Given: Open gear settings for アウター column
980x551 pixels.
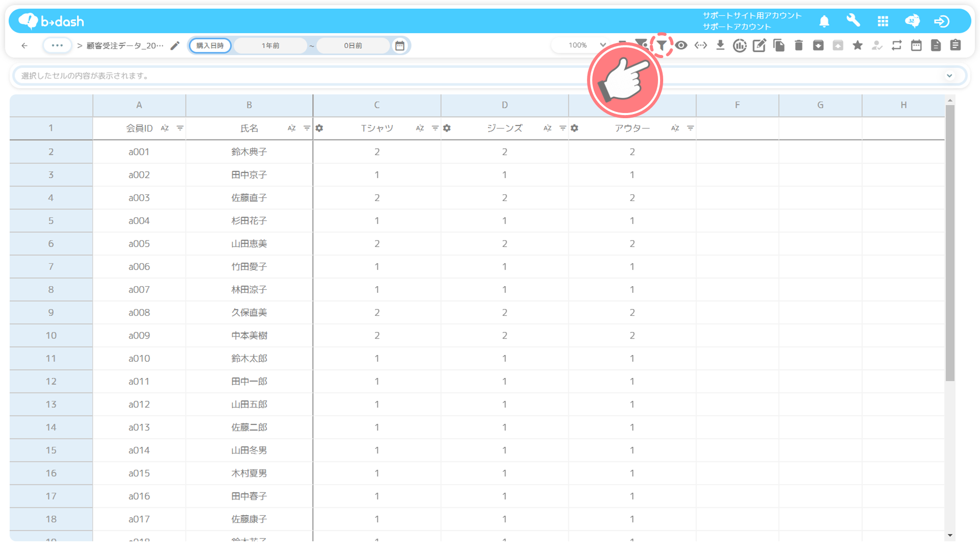Looking at the screenshot, I should pyautogui.click(x=575, y=129).
